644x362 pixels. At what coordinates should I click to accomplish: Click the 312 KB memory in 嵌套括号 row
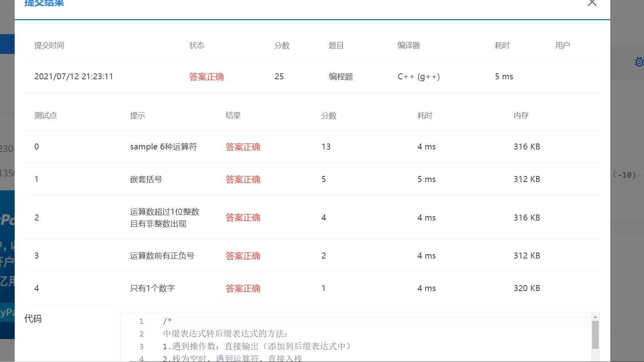point(527,179)
